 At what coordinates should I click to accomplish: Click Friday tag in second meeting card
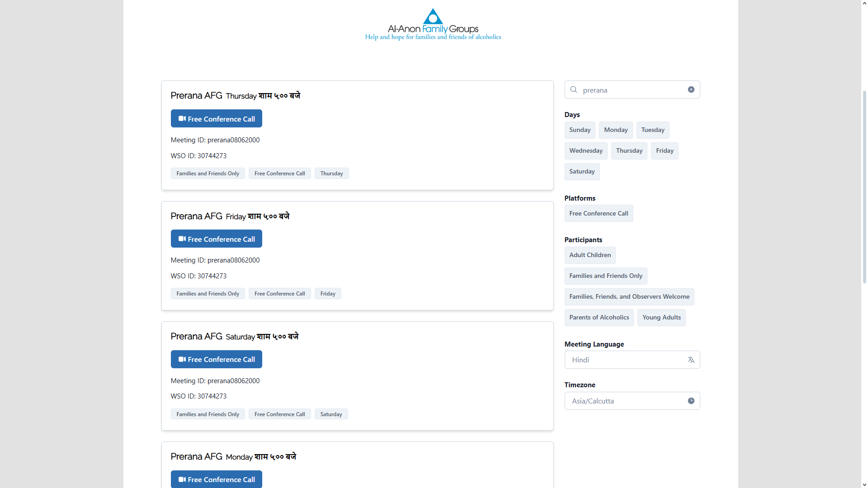(x=328, y=294)
